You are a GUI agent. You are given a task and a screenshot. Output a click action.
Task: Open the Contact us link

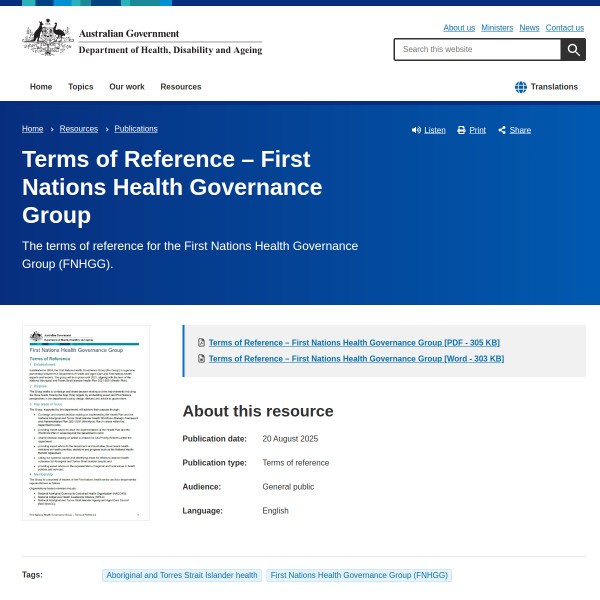point(565,27)
